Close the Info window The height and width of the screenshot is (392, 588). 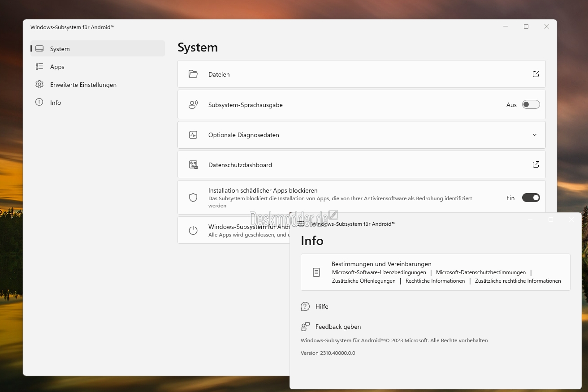pos(571,220)
